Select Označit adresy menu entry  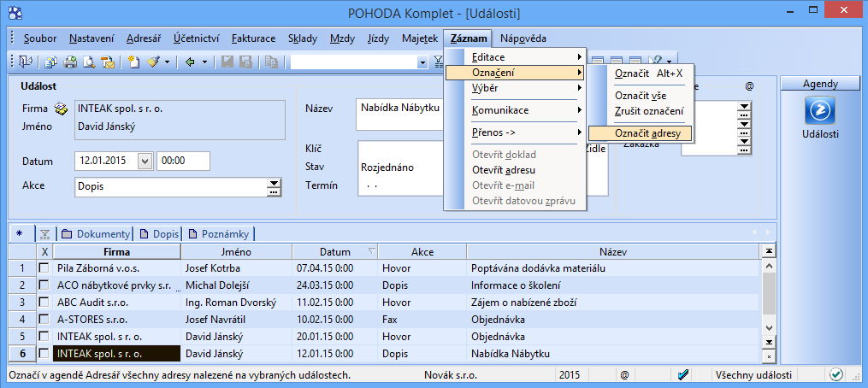pyautogui.click(x=641, y=132)
